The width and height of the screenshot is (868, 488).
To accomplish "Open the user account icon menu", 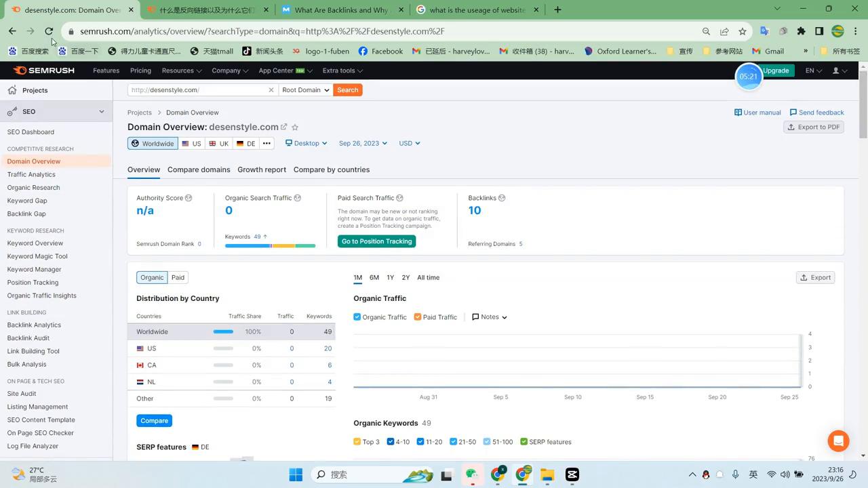I will click(840, 70).
